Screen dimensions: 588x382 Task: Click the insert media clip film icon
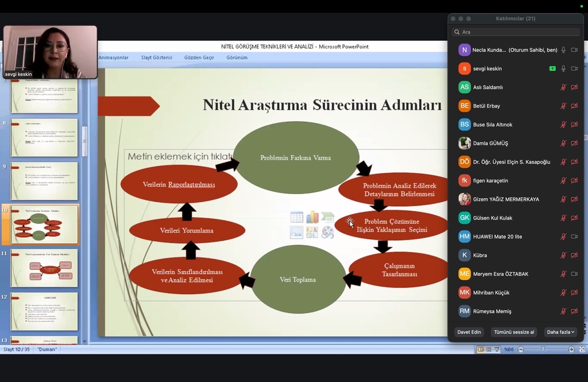(327, 232)
